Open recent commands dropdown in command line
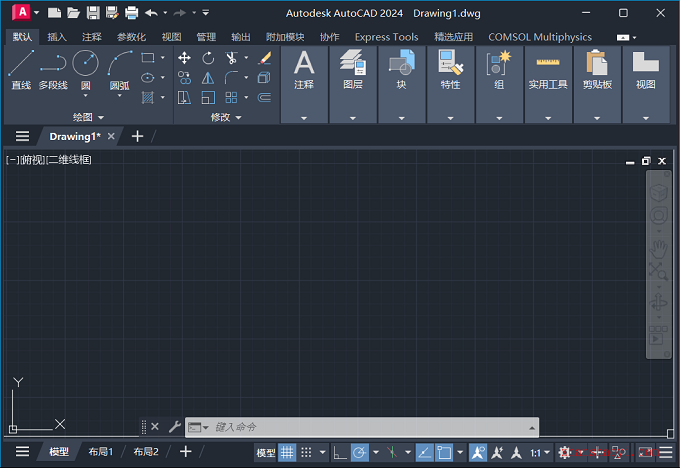The width and height of the screenshot is (680, 468). click(206, 427)
